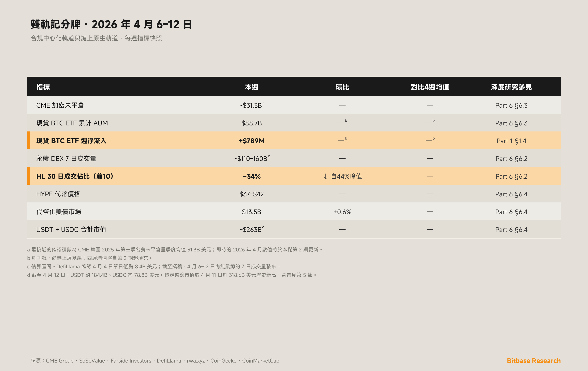588x371 pixels.
Task: Click the title 雙軌記分牌 · 2026 年 4 月 6–12 日
Action: (111, 24)
